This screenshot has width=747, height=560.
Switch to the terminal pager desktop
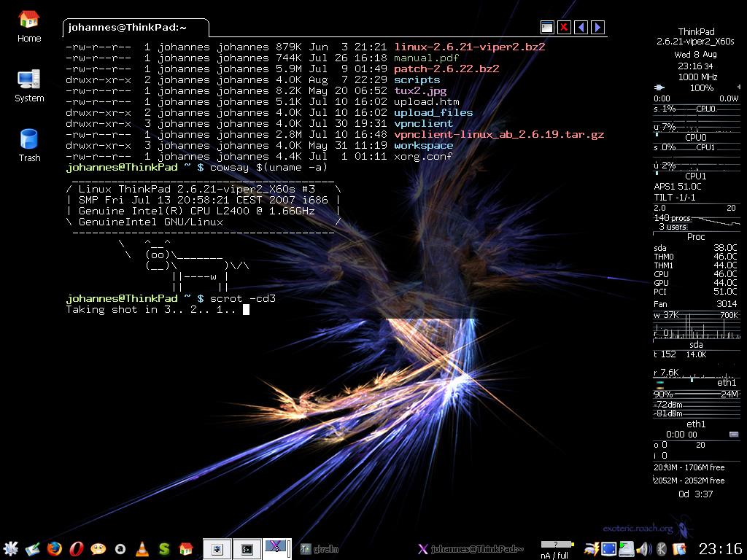point(247,549)
